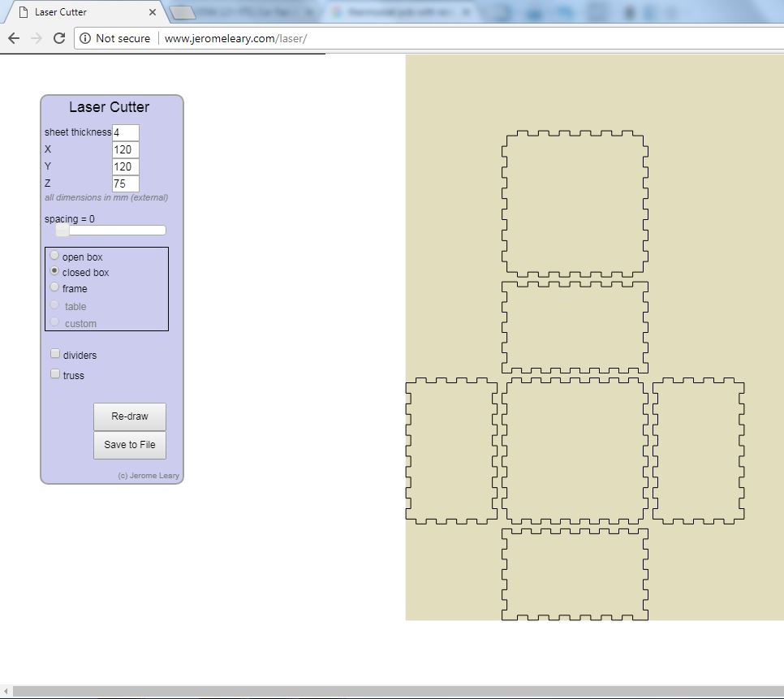Click the "Not secure" info icon
This screenshot has width=784, height=699.
pyautogui.click(x=85, y=38)
